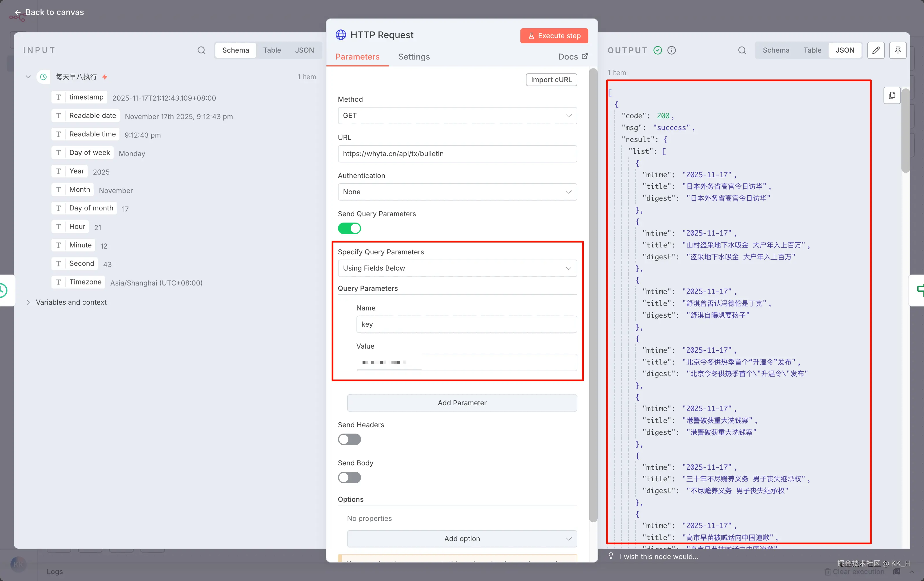This screenshot has height=581, width=924.
Task: Open Docs external link icon
Action: 584,56
